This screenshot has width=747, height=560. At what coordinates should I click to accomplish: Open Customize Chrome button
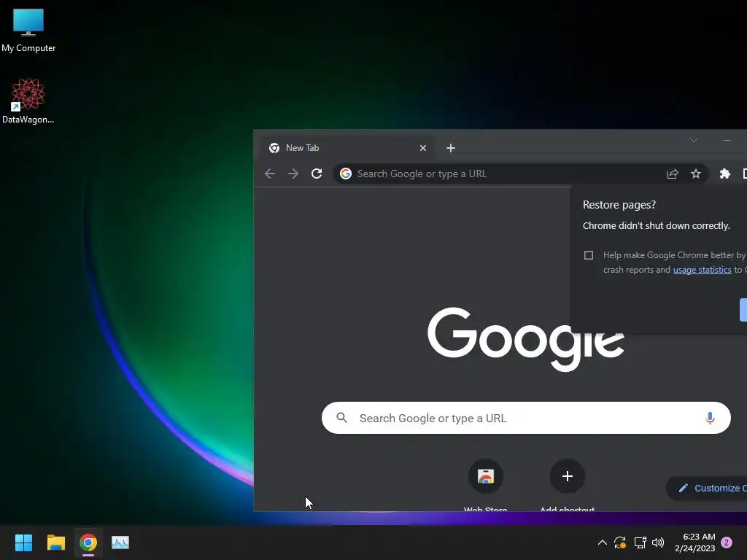(707, 488)
